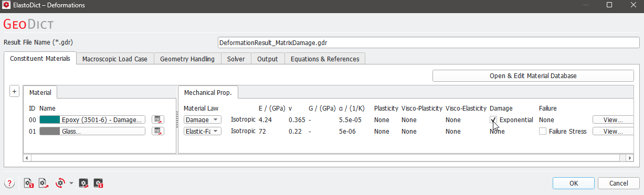Click the reset settings gear icon
Image resolution: width=644 pixels, height=195 pixels.
click(x=60, y=183)
